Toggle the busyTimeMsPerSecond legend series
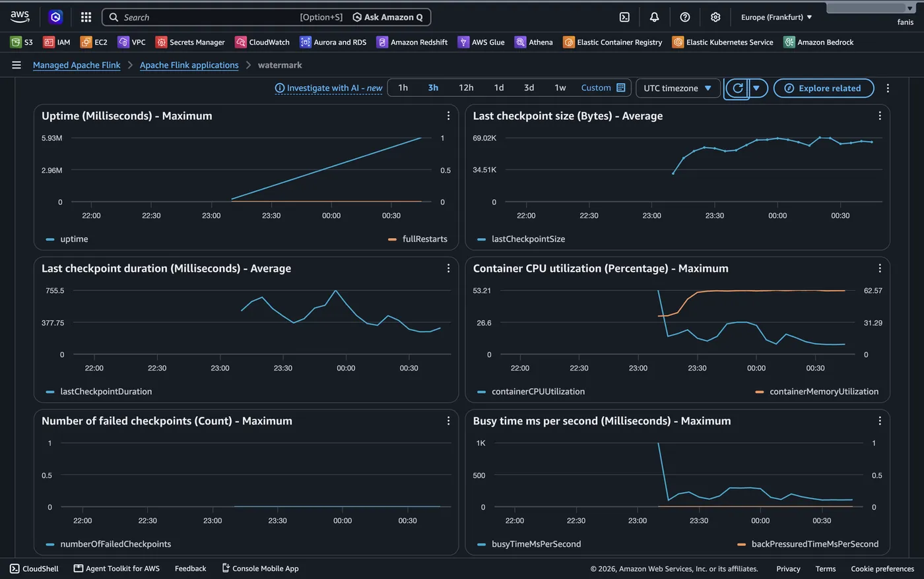This screenshot has height=579, width=924. pyautogui.click(x=529, y=544)
